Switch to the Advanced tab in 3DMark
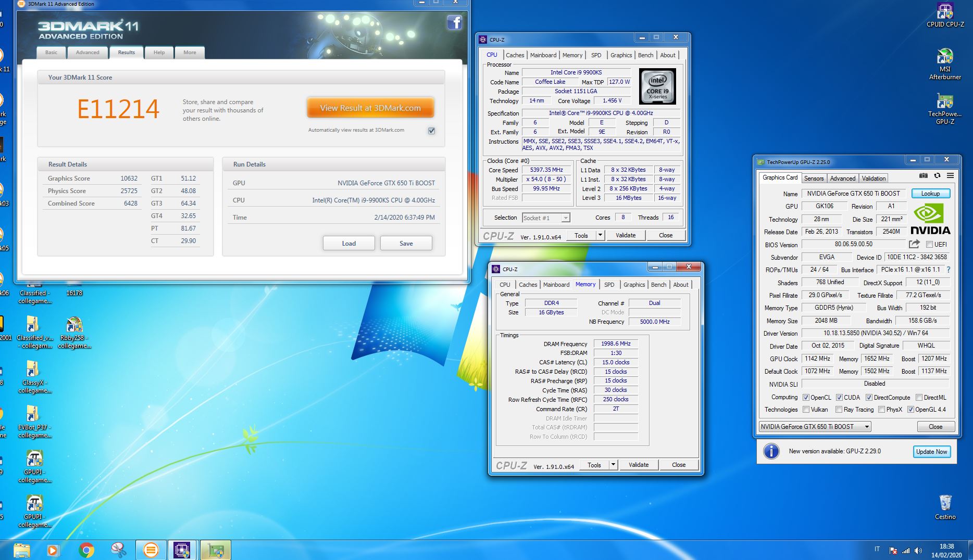The width and height of the screenshot is (973, 560). pyautogui.click(x=88, y=52)
